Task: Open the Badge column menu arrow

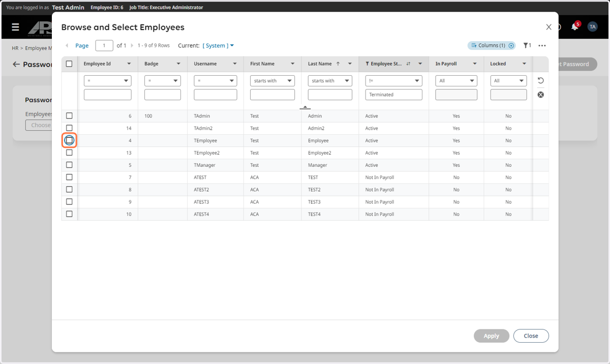Action: point(178,64)
